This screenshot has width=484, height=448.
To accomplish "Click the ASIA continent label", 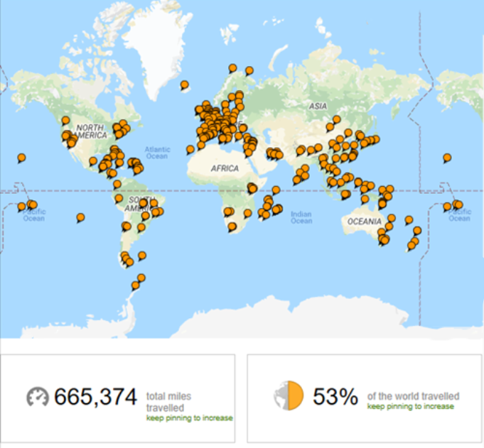I will click(x=317, y=106).
